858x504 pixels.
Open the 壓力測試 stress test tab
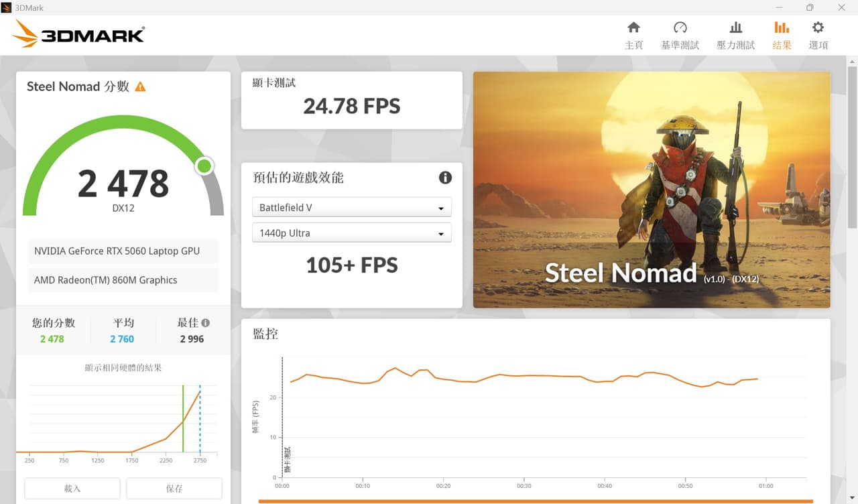(735, 36)
